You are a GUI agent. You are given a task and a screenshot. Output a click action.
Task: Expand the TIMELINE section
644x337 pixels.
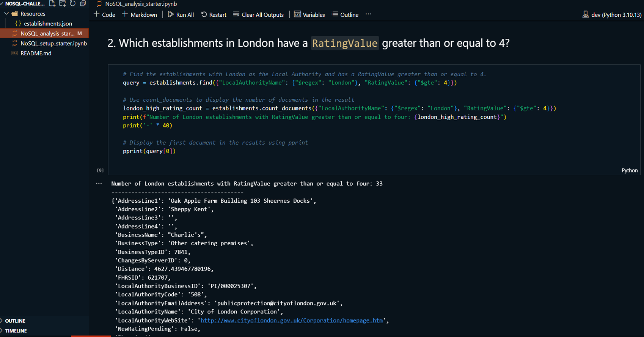tap(16, 331)
